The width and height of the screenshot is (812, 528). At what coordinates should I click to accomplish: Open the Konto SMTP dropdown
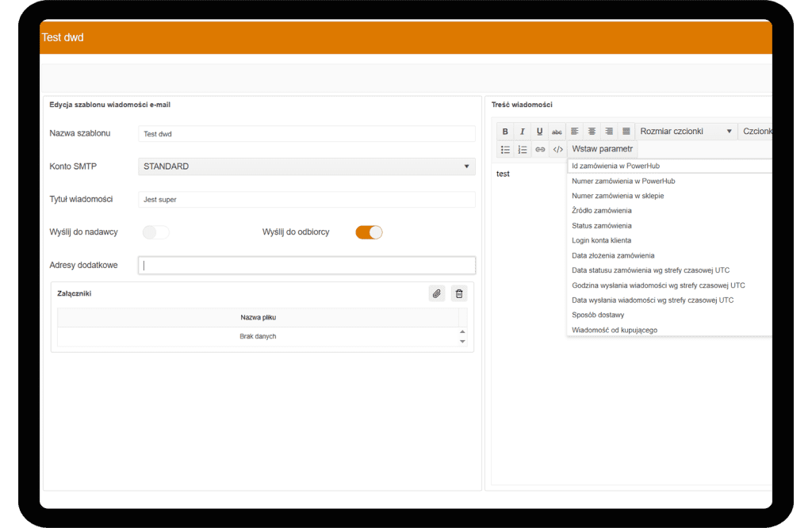[x=306, y=166]
